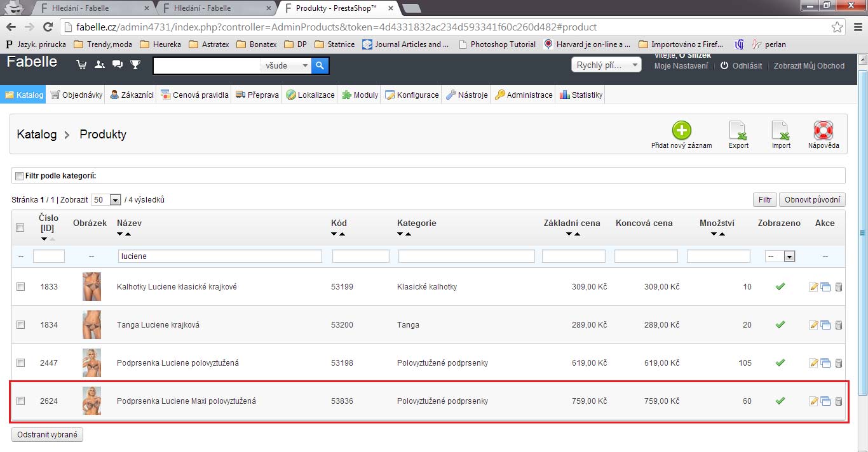Click the Filtr button
Viewport: 868px width, 452px height.
point(765,199)
